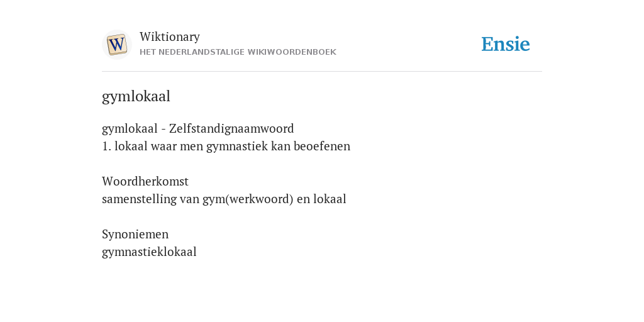Click the Wiktionary source title
This screenshot has width=644, height=322.
170,36
